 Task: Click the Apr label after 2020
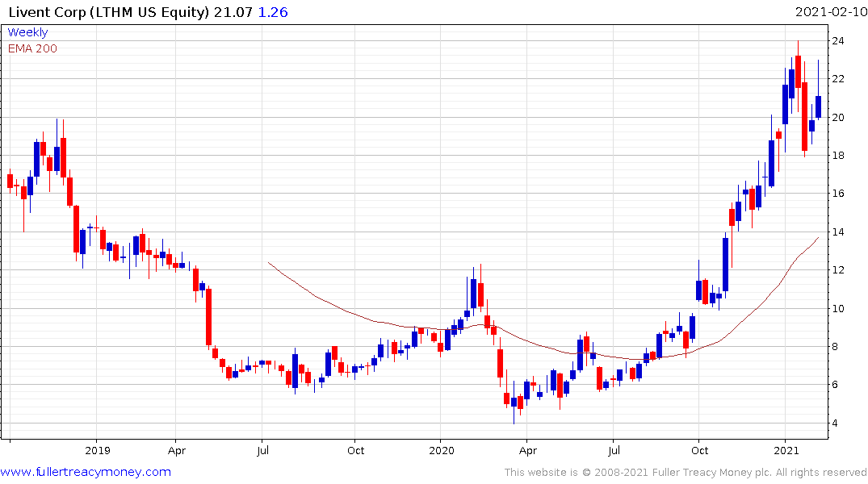tap(527, 450)
